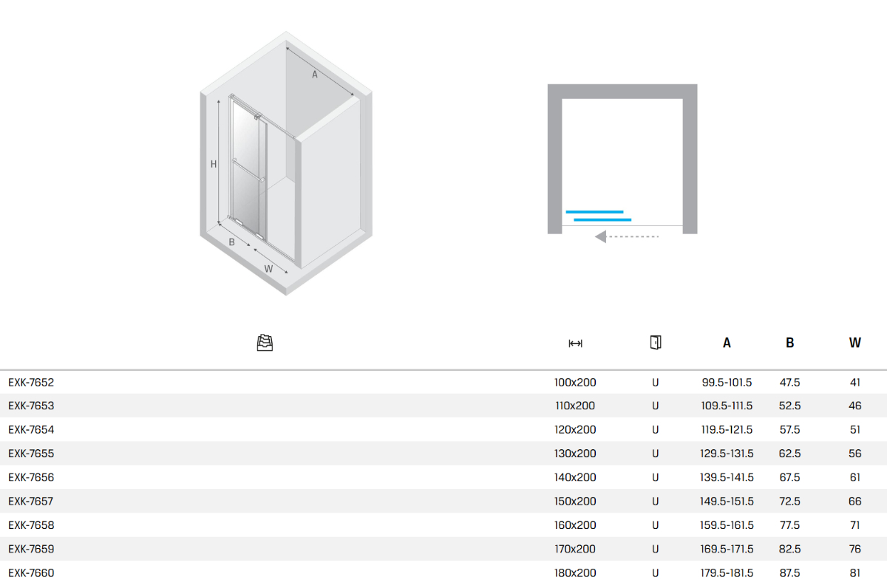Click the A value 159.5-161.5
The image size is (887, 588).
tap(727, 525)
